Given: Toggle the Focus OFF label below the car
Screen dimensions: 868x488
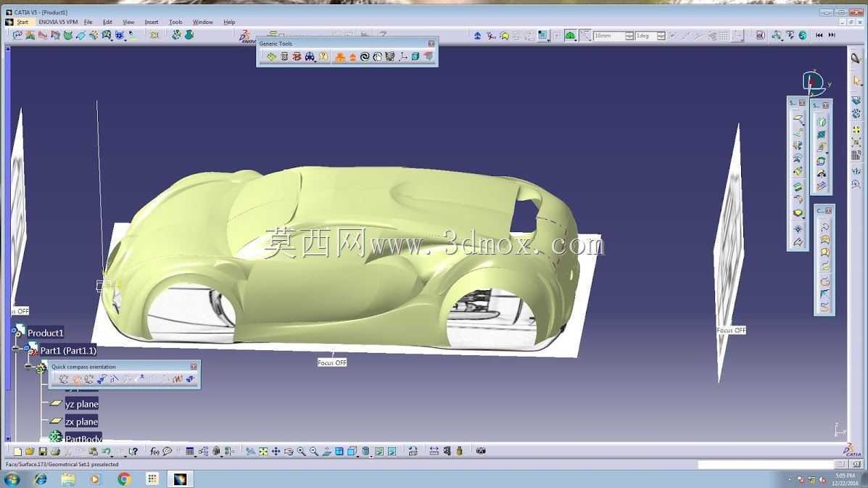Looking at the screenshot, I should coord(332,363).
